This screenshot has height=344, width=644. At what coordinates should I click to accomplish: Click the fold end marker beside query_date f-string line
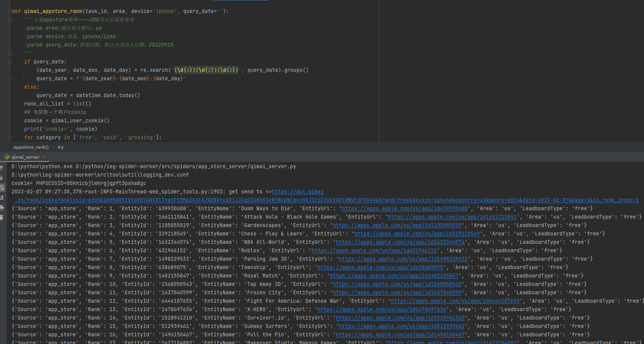[x=10, y=78]
